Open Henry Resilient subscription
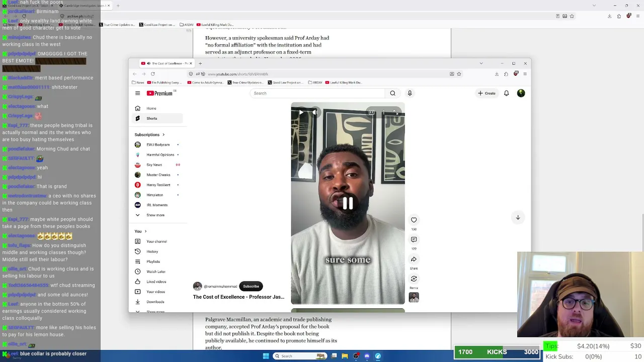 click(157, 185)
